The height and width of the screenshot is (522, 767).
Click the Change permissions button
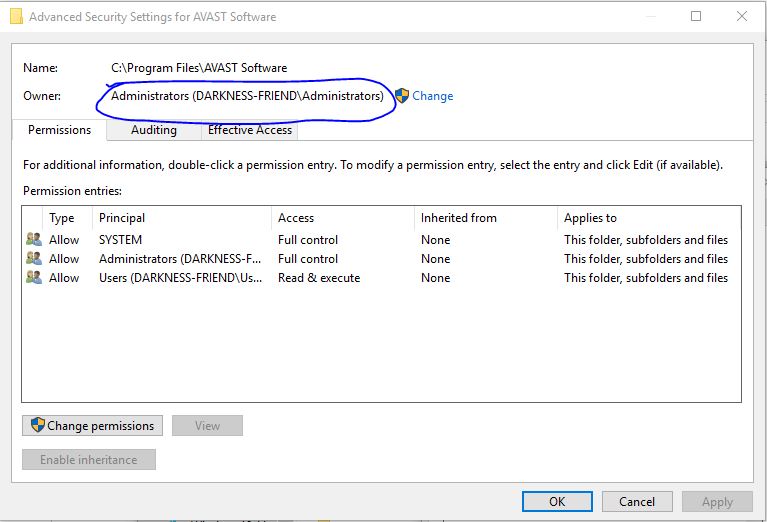(x=92, y=426)
